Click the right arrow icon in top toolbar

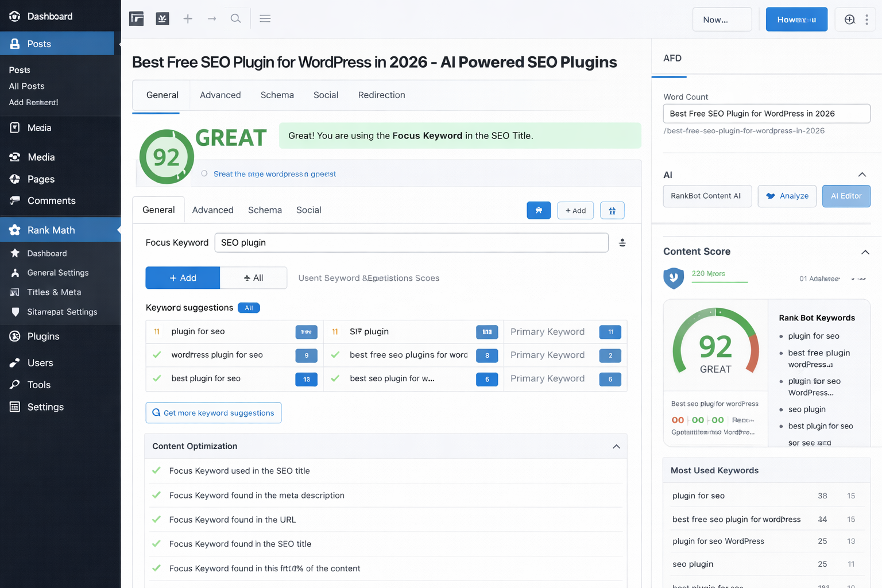point(212,18)
